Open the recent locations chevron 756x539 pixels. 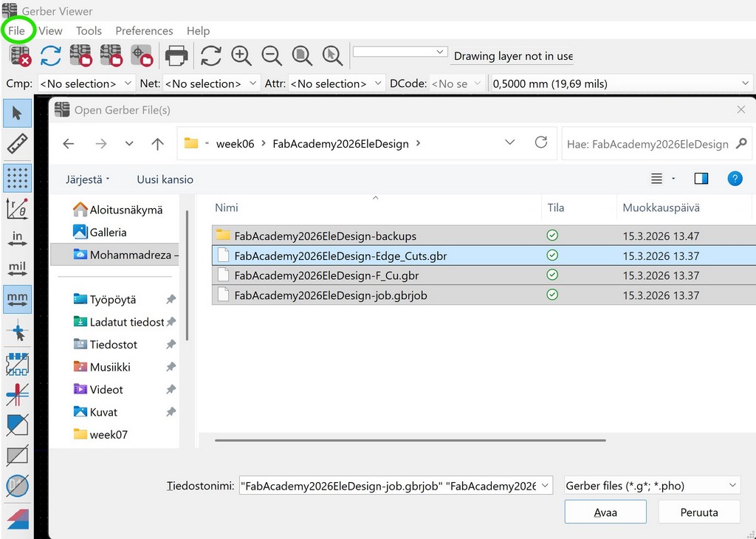click(129, 144)
